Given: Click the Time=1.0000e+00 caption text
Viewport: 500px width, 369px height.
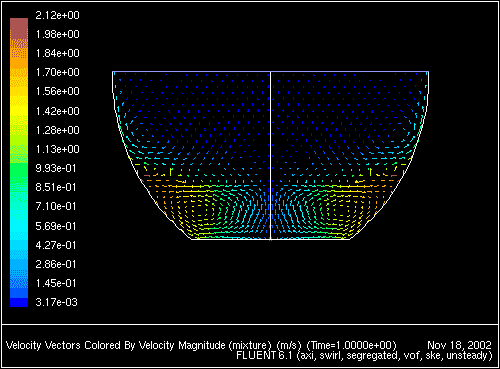Looking at the screenshot, I should point(351,345).
